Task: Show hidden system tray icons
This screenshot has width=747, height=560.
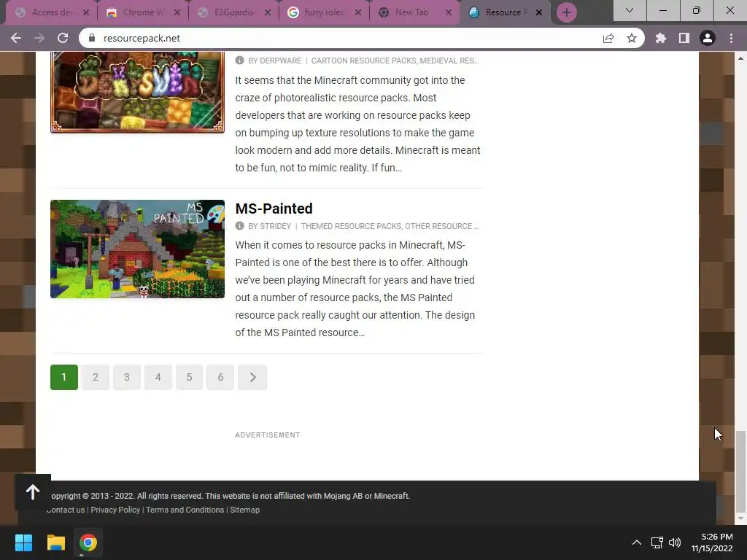Action: pyautogui.click(x=636, y=542)
